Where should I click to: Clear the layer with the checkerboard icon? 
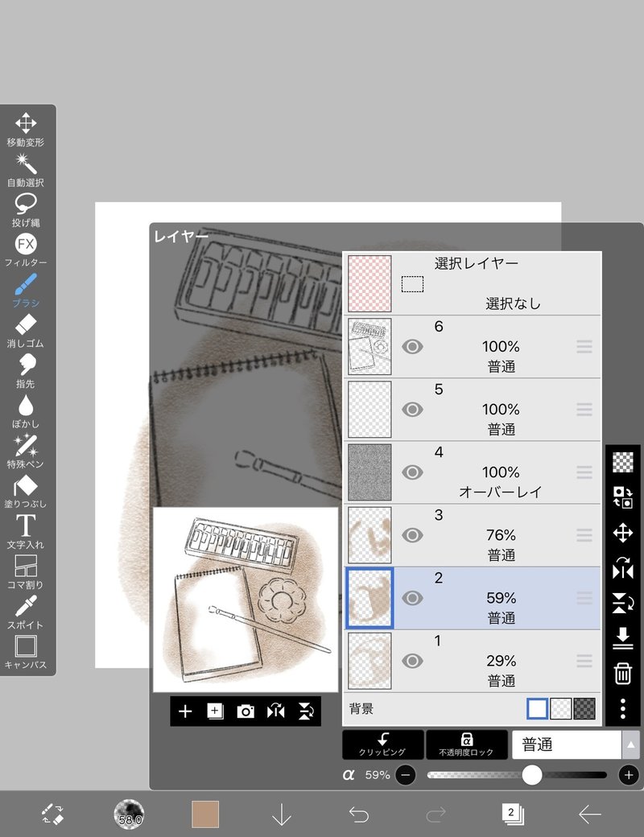(622, 462)
